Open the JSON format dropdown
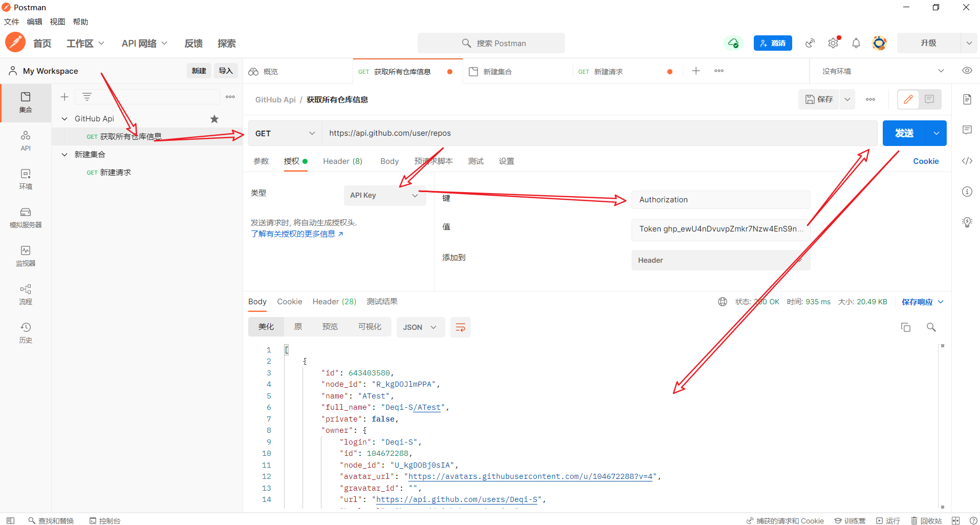This screenshot has height=525, width=980. pyautogui.click(x=420, y=327)
